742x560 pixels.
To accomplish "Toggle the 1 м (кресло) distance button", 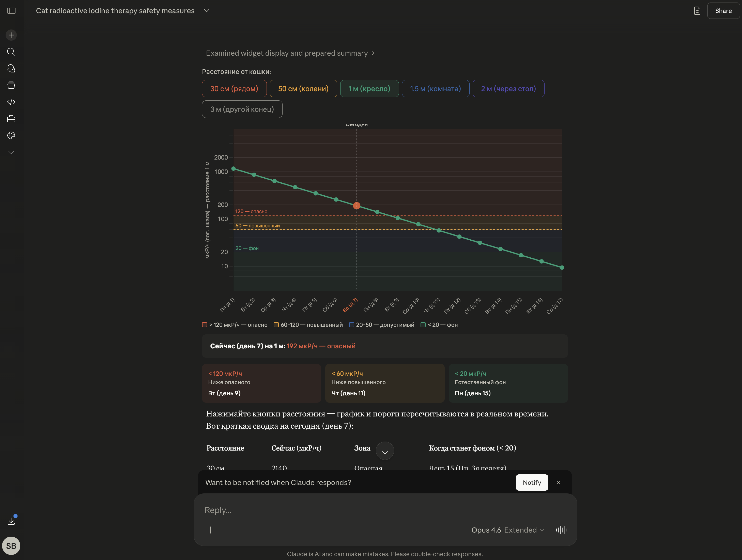I will 369,88.
